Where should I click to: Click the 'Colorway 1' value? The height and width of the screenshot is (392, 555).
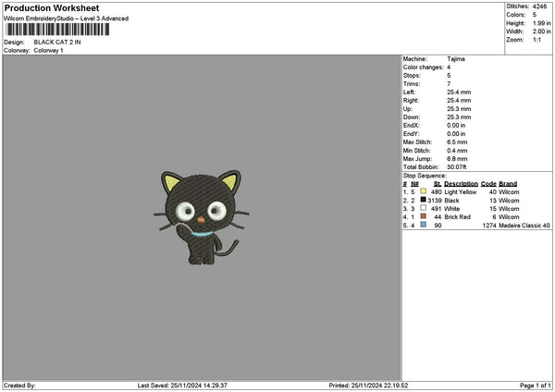[x=48, y=50]
